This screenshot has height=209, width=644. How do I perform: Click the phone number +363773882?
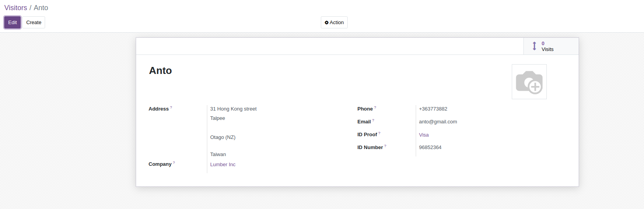tap(433, 109)
